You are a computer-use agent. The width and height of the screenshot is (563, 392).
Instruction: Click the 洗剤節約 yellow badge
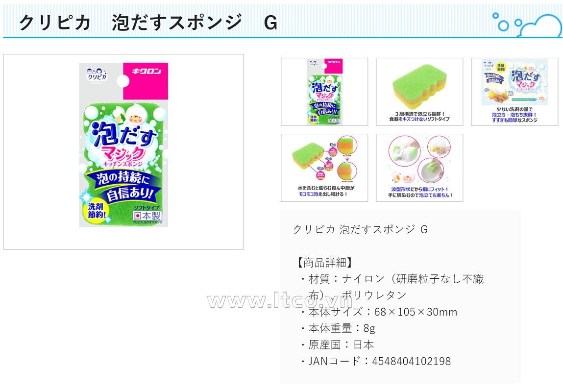[97, 211]
